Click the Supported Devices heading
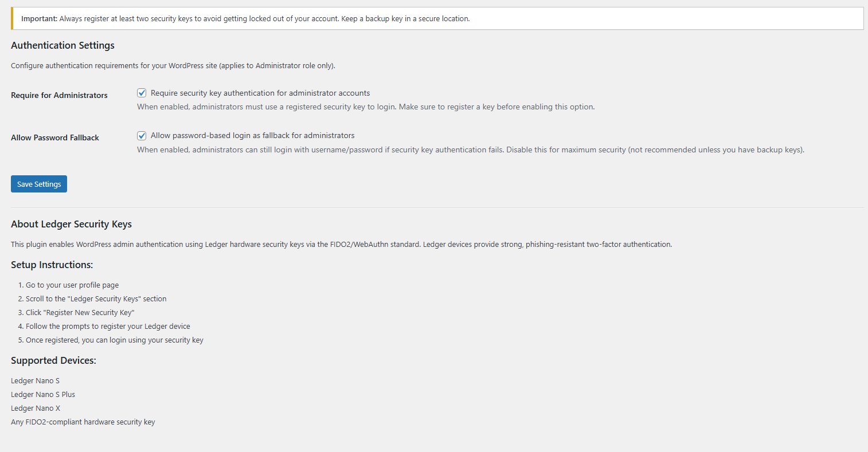This screenshot has height=452, width=868. (53, 360)
